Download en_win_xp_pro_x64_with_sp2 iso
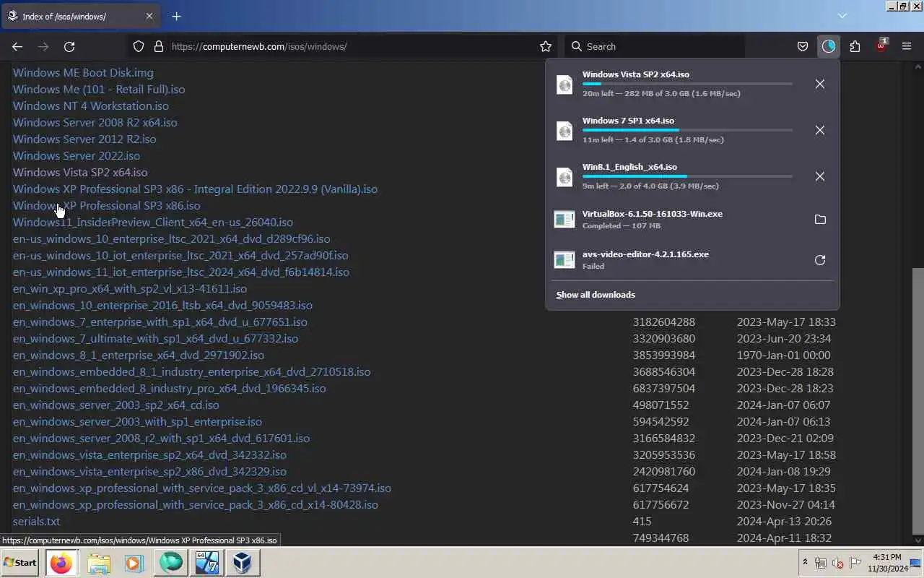 pos(130,288)
